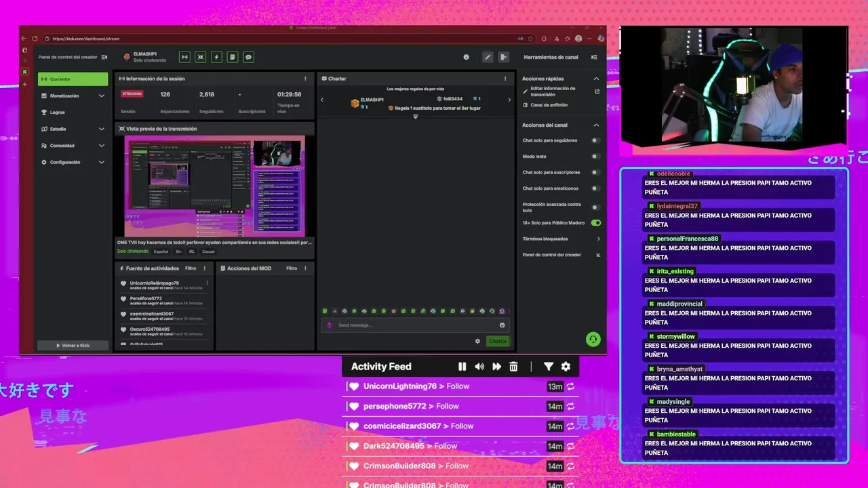This screenshot has width=868, height=488.
Task: Select Corriente in the sidebar
Action: [x=73, y=79]
